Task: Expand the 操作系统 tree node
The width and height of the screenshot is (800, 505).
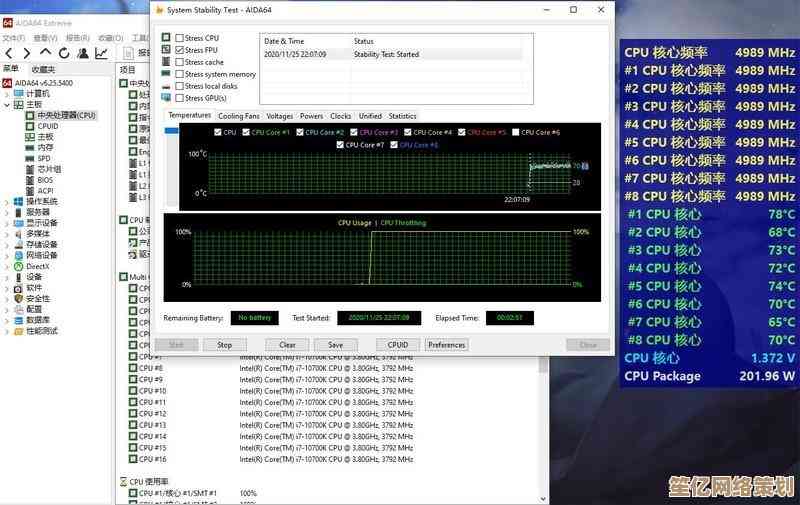Action: [7, 201]
